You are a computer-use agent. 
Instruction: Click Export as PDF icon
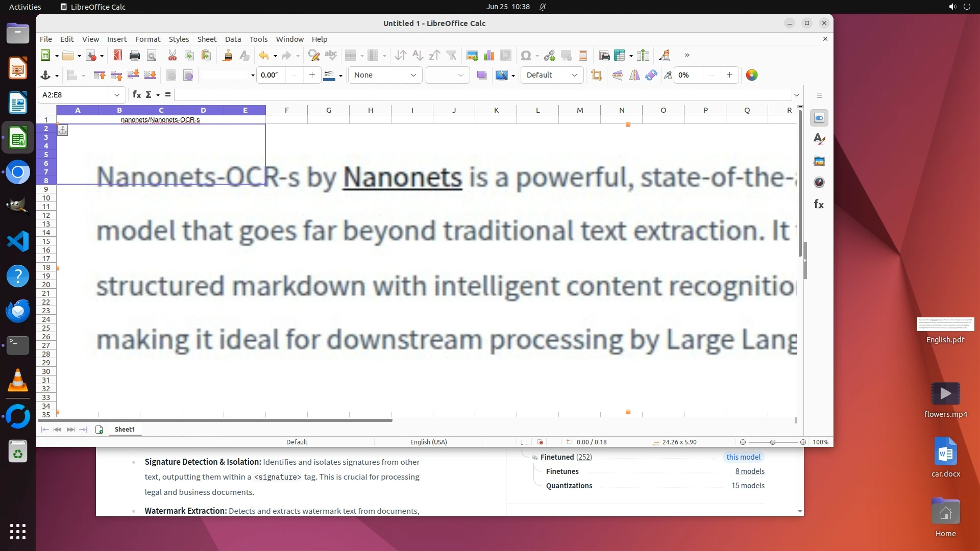pos(117,56)
